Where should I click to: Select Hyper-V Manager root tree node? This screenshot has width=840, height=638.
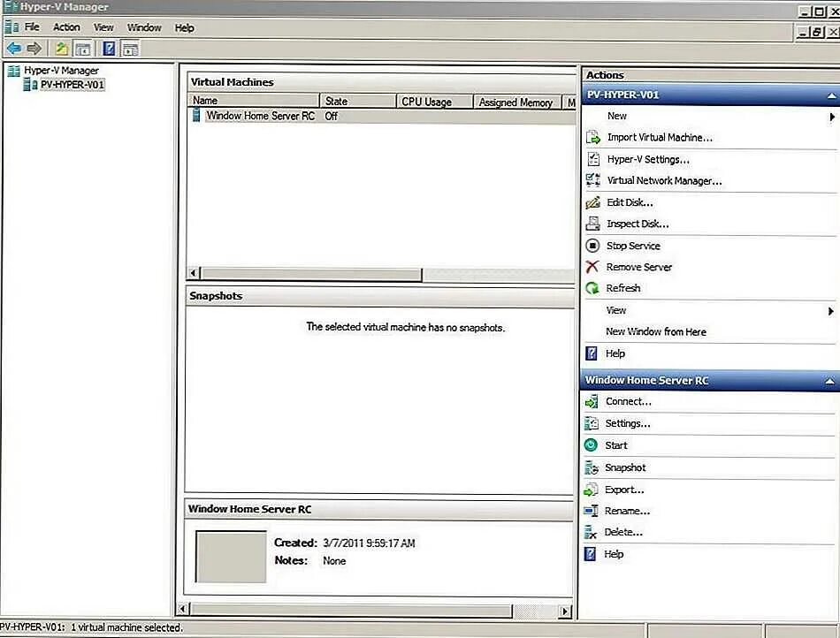(x=61, y=71)
